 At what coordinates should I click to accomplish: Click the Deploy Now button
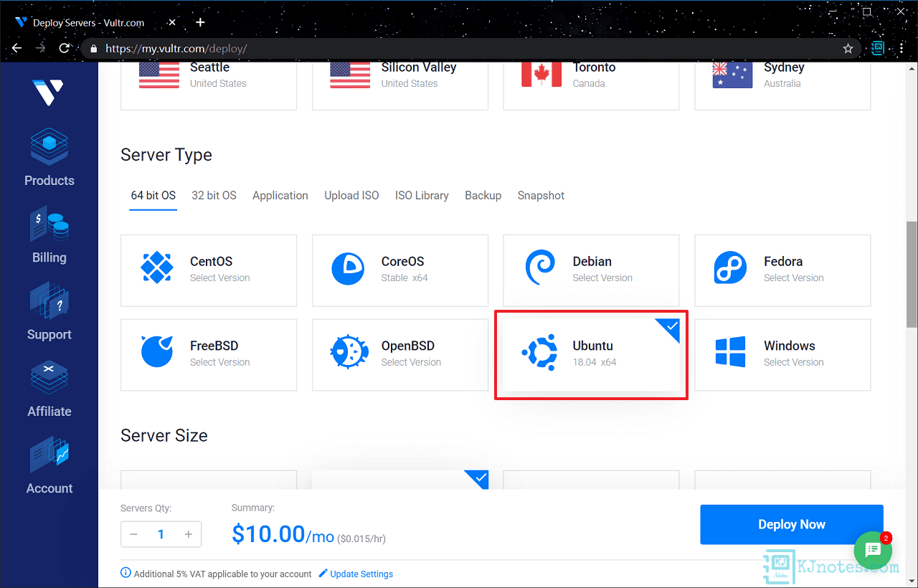click(x=792, y=524)
